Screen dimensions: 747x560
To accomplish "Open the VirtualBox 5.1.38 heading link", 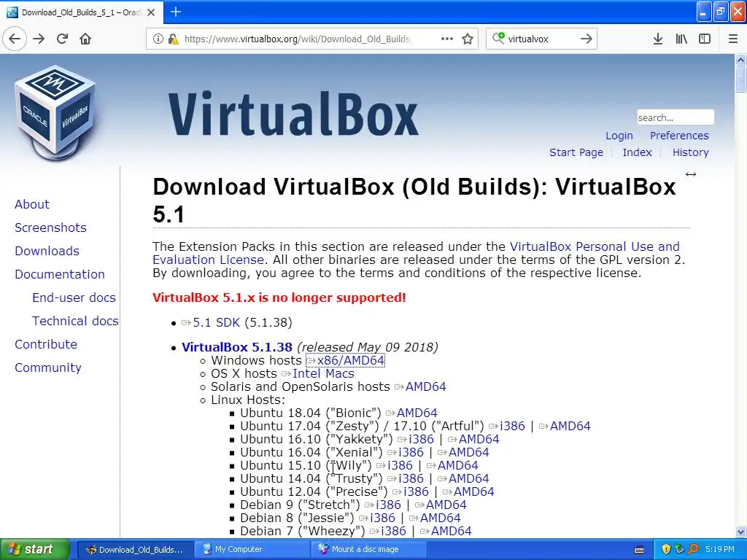I will pyautogui.click(x=237, y=347).
